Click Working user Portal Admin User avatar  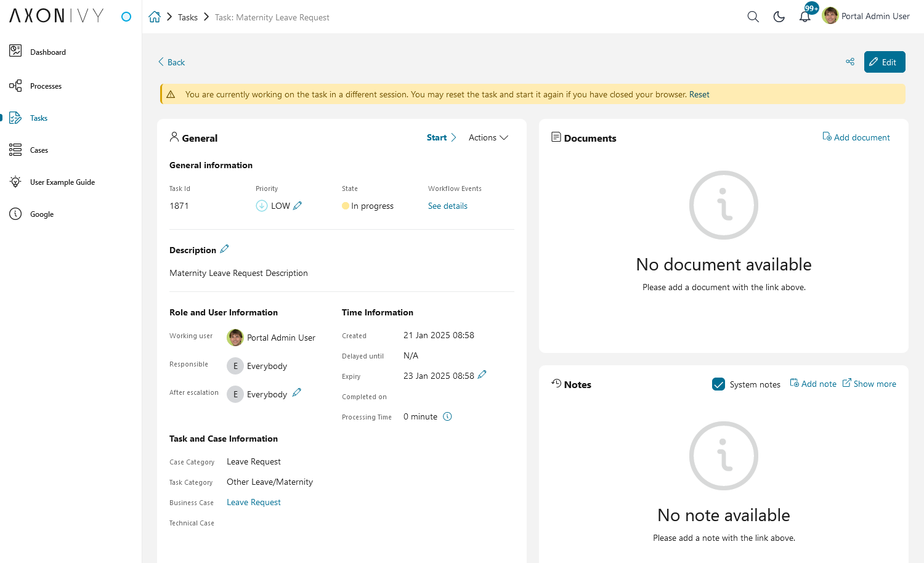click(235, 338)
